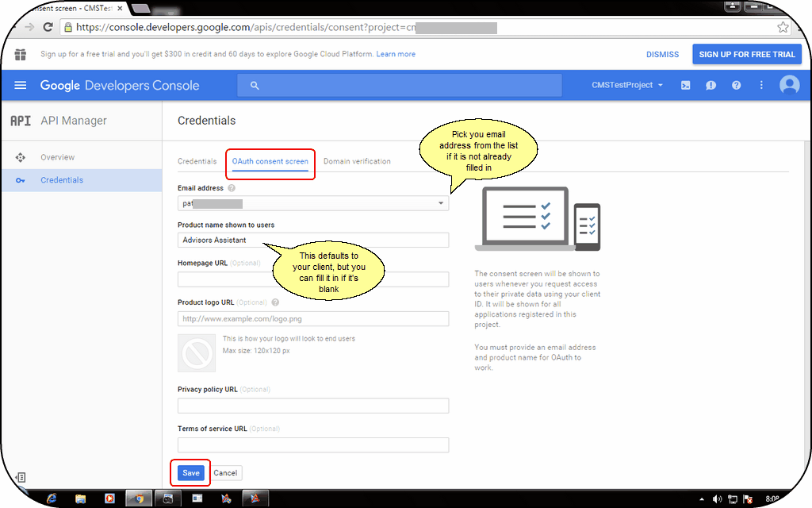Open the Email address dropdown
The image size is (812, 508).
pyautogui.click(x=441, y=203)
